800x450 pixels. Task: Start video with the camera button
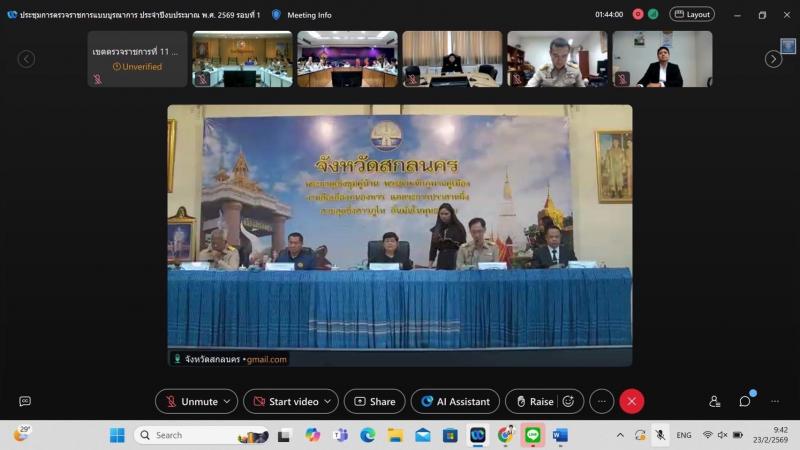point(285,402)
